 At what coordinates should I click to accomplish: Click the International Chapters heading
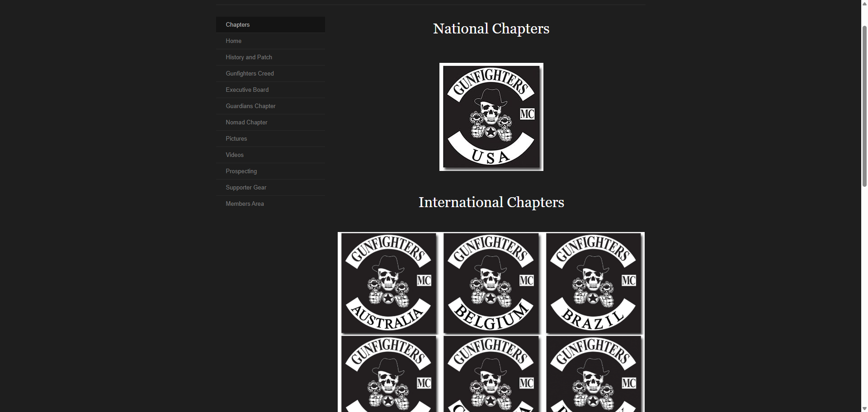pos(491,202)
